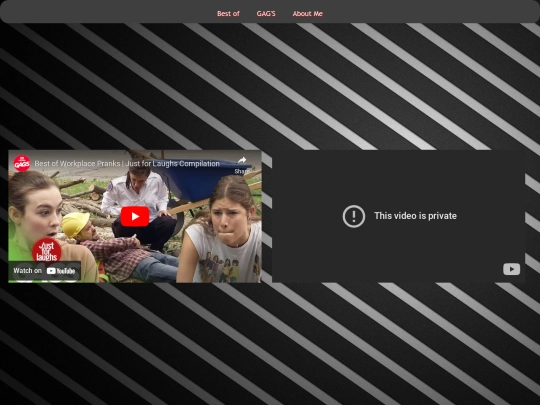Click the exclamation warning icon
Screen dimensions: 540x405
(354, 216)
